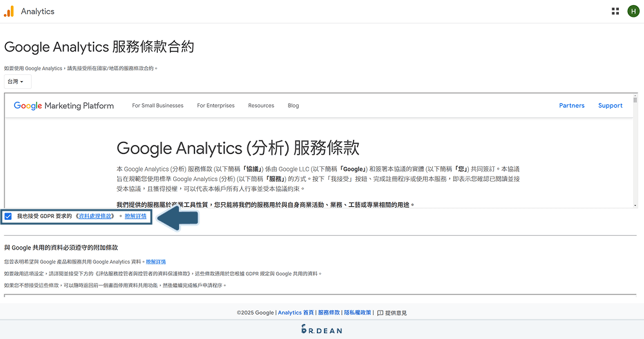Viewport: 644px width, 339px height.
Task: Click the Support link
Action: pyautogui.click(x=610, y=106)
